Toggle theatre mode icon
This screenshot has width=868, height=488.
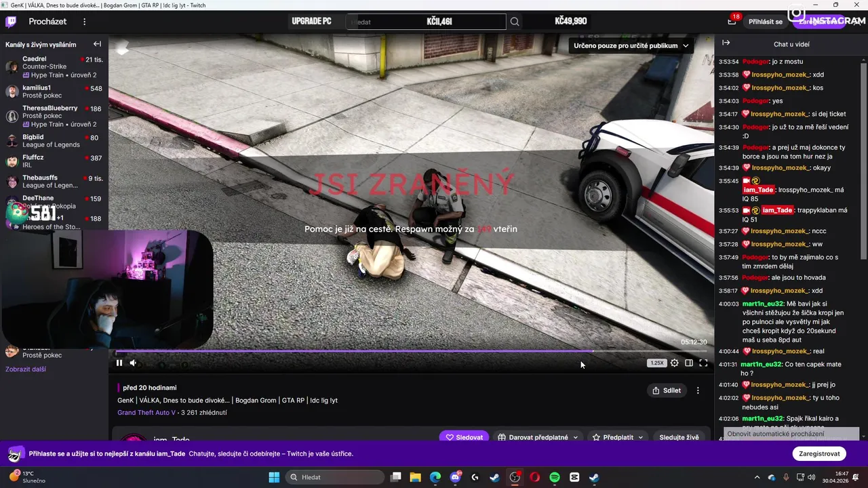coord(689,363)
